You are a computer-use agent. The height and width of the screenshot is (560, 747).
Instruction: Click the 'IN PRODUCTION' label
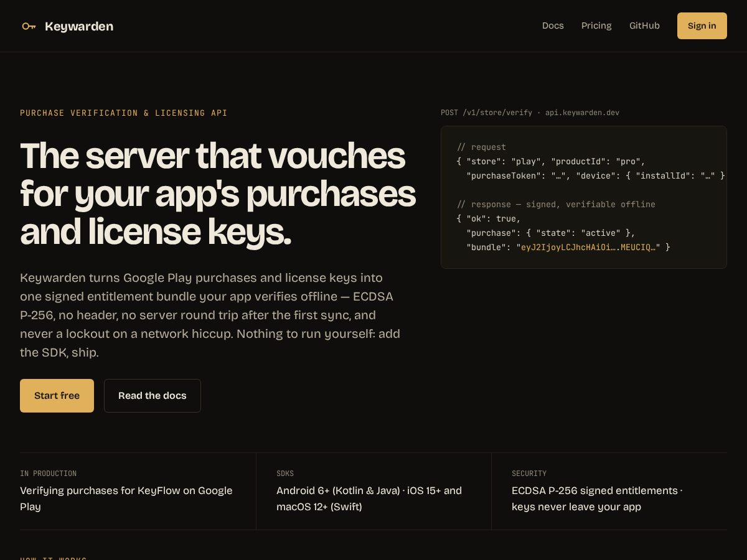48,474
